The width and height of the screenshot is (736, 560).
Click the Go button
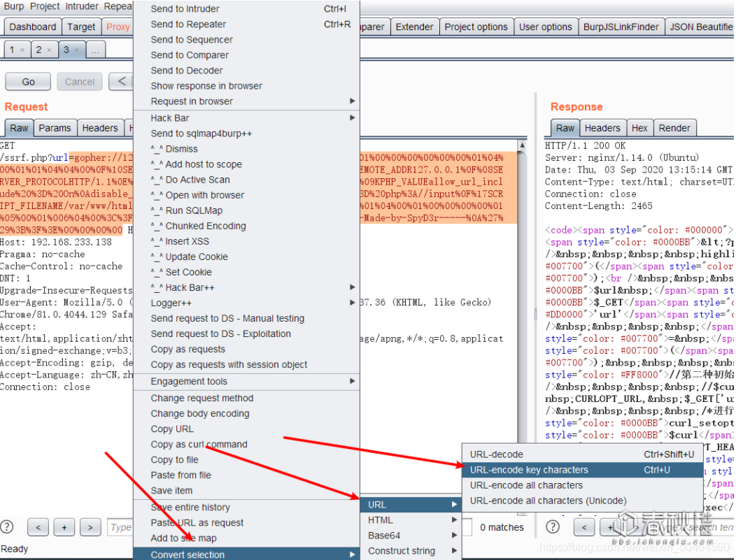click(28, 82)
